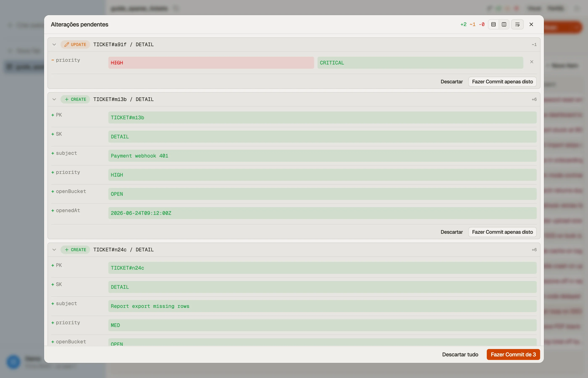Click the -0 deletions counter

(482, 24)
